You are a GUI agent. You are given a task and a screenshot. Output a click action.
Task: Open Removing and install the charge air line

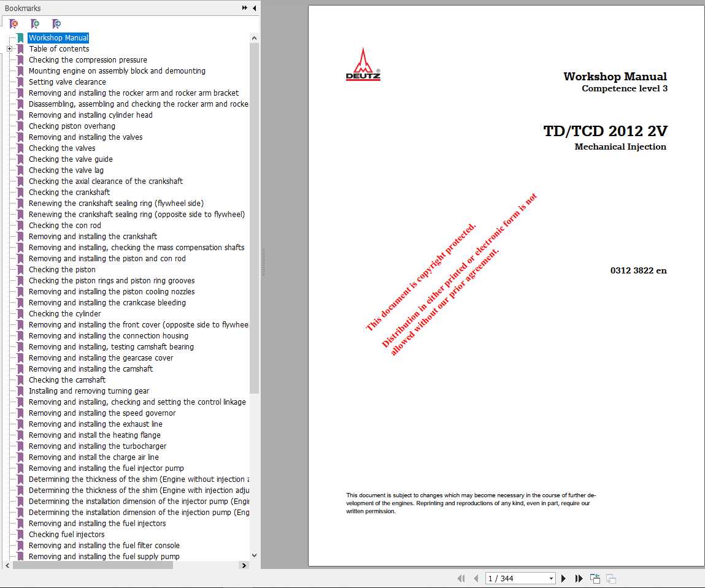click(93, 457)
